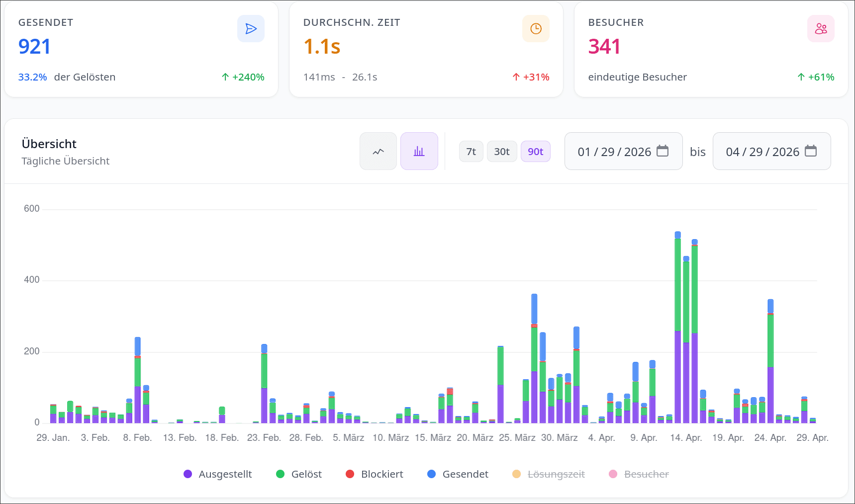Click the 341 Besucher value
Image resolution: width=855 pixels, height=504 pixels.
click(604, 47)
